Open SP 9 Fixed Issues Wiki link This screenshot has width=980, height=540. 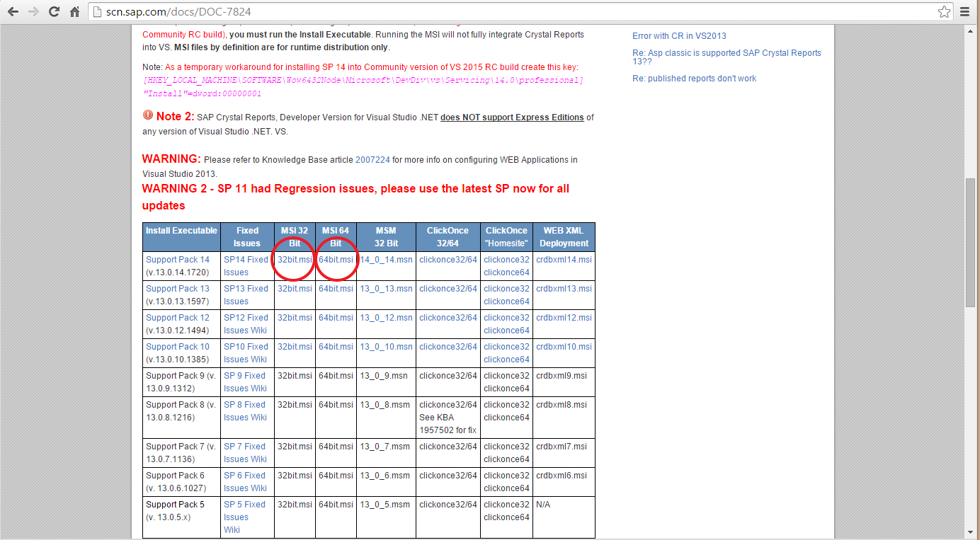(245, 382)
